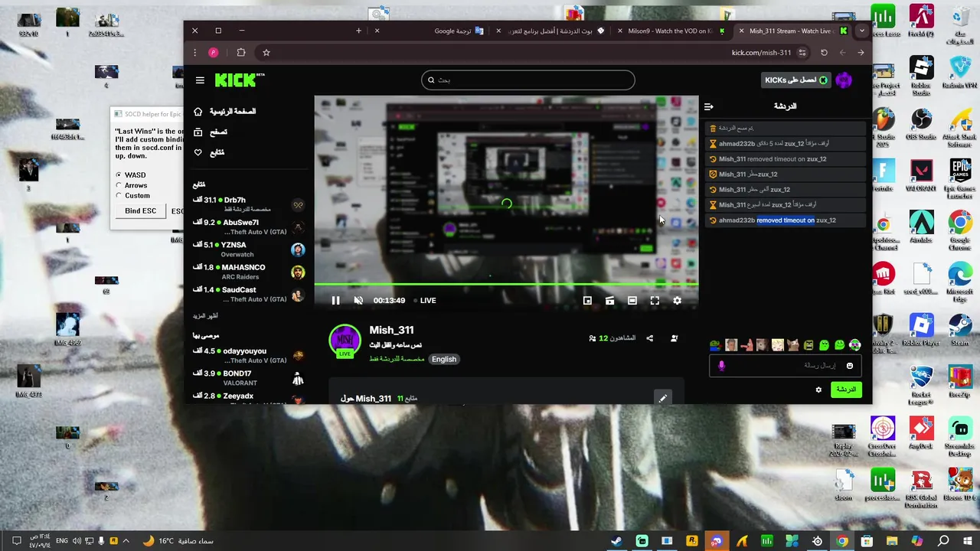The image size is (980, 551).
Task: Open YZNSA channel in sidebar
Action: click(x=250, y=249)
